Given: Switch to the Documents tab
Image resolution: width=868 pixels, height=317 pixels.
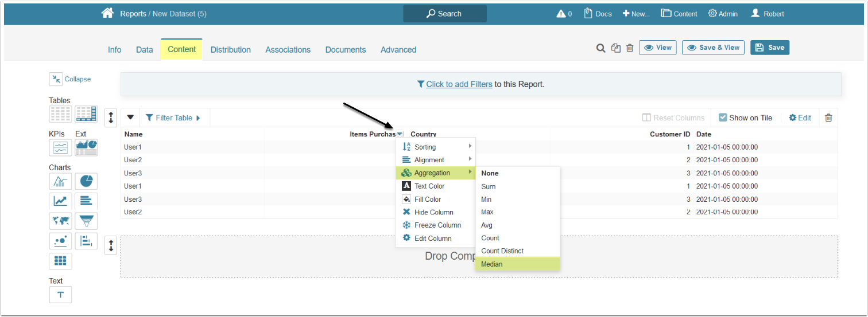Looking at the screenshot, I should point(346,50).
